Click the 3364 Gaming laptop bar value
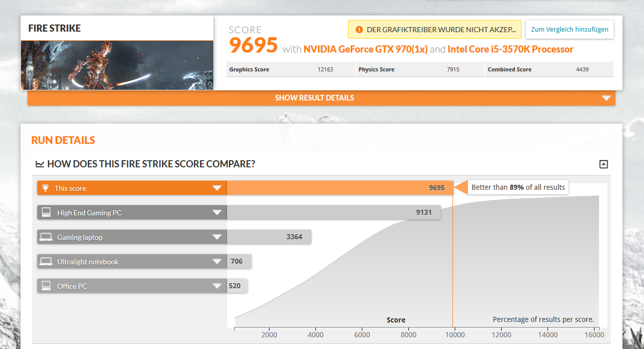 [x=294, y=237]
